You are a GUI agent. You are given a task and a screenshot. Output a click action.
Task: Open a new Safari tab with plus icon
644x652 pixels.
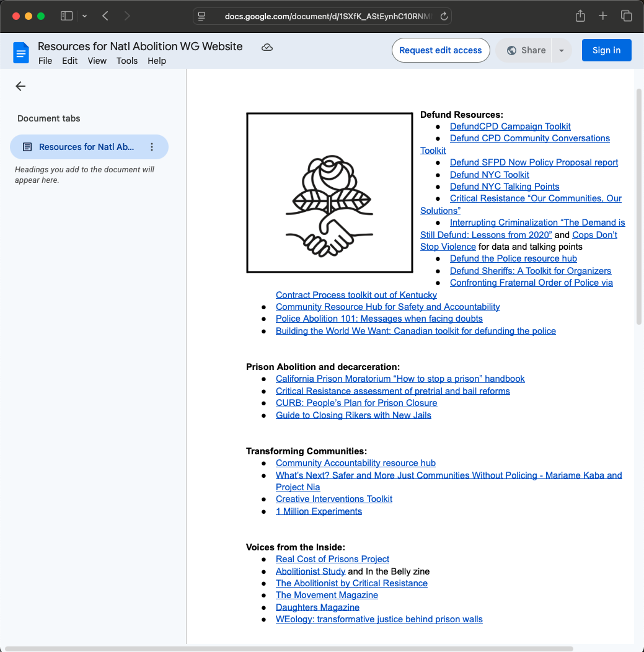coord(602,16)
